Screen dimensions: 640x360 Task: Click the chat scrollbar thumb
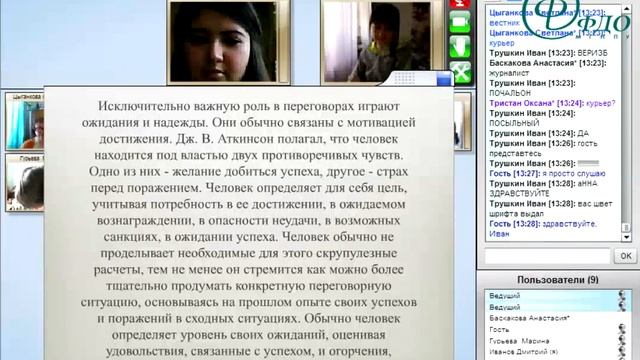tap(626, 227)
